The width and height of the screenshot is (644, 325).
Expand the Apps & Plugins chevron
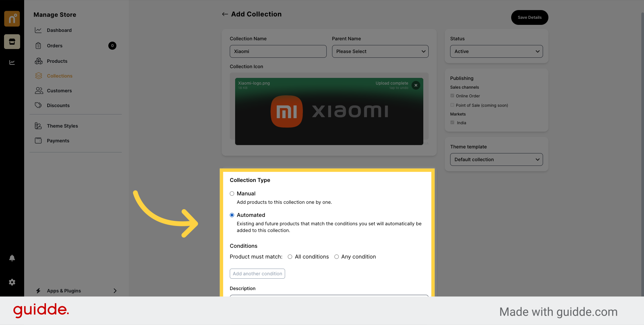[115, 291]
